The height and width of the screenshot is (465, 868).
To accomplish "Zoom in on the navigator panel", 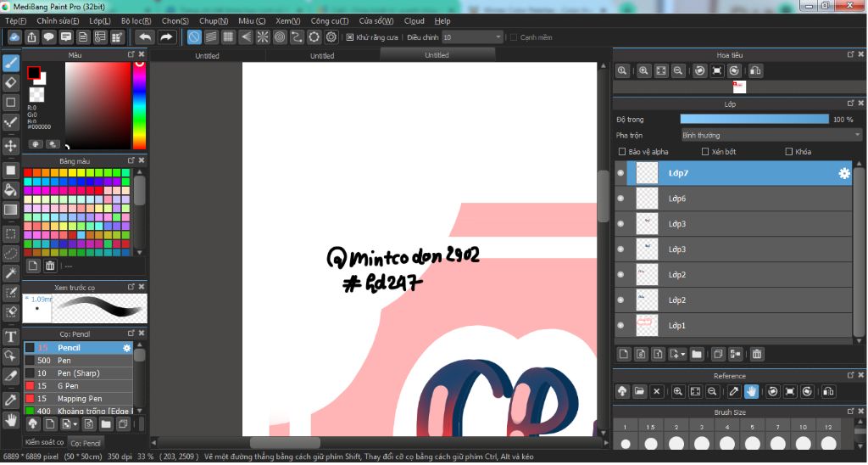I will 643,71.
